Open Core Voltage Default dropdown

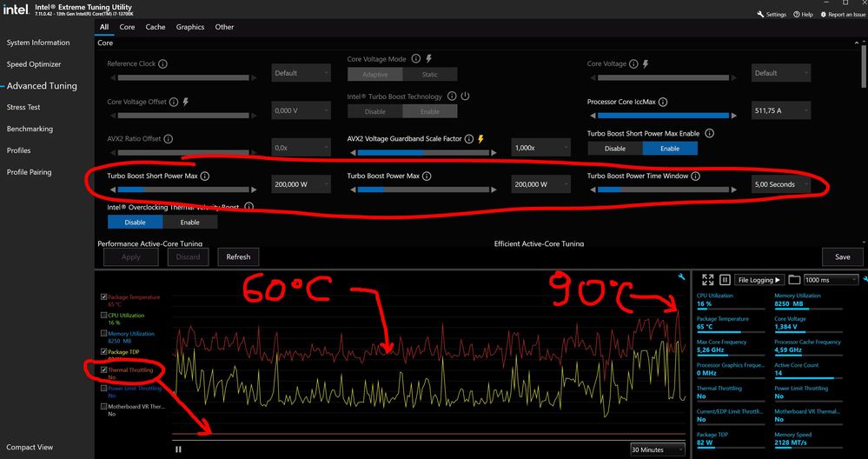click(x=781, y=73)
